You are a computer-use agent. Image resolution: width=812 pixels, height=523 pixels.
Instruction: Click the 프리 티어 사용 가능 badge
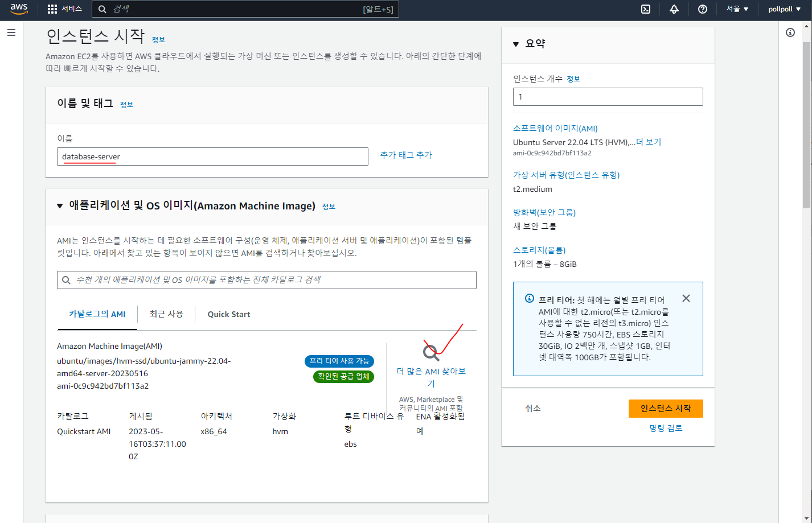339,361
